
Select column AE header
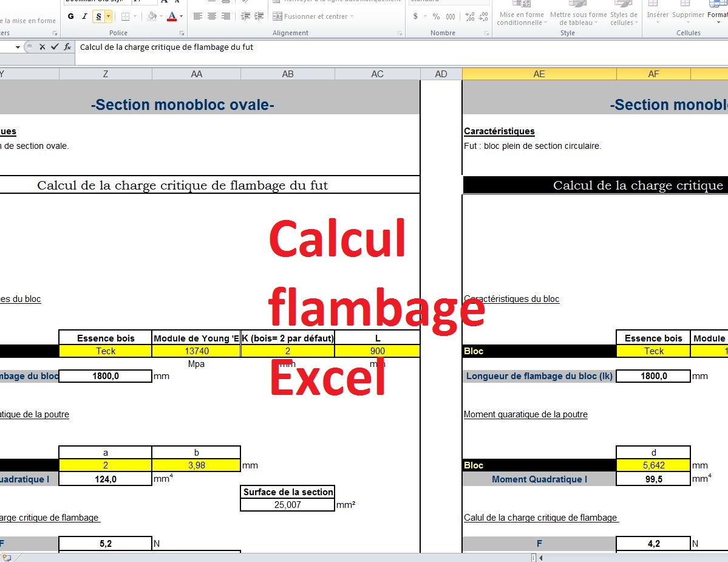pyautogui.click(x=539, y=74)
